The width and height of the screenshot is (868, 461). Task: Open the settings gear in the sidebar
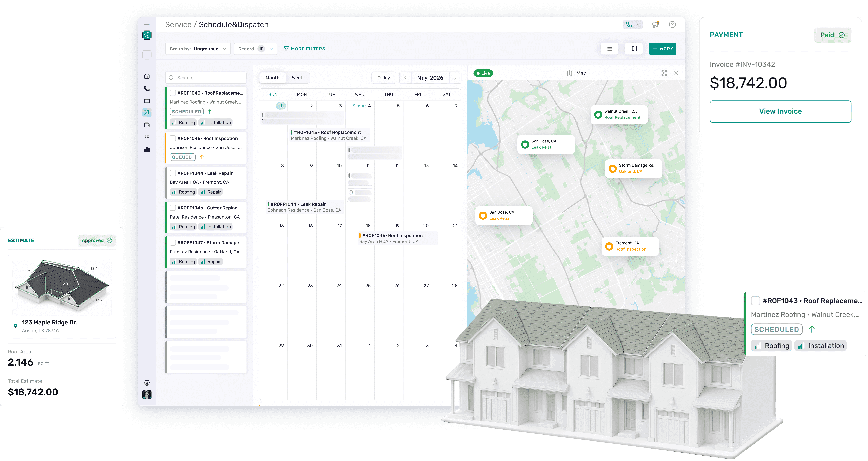[147, 383]
